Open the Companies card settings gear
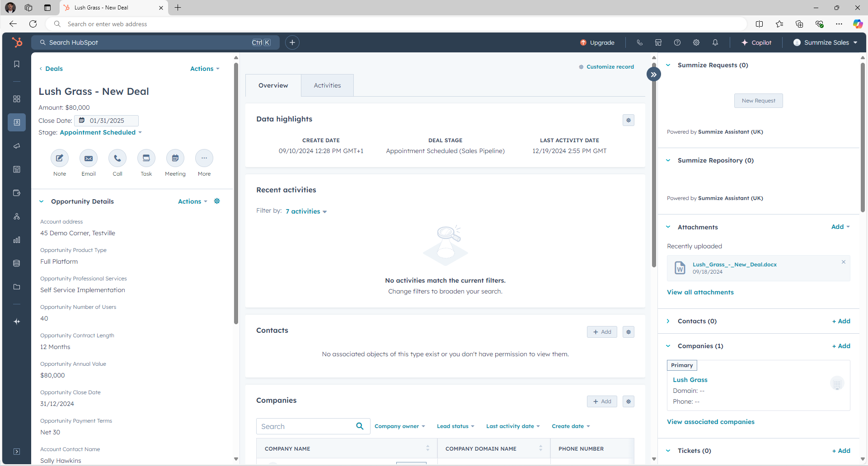 point(629,401)
